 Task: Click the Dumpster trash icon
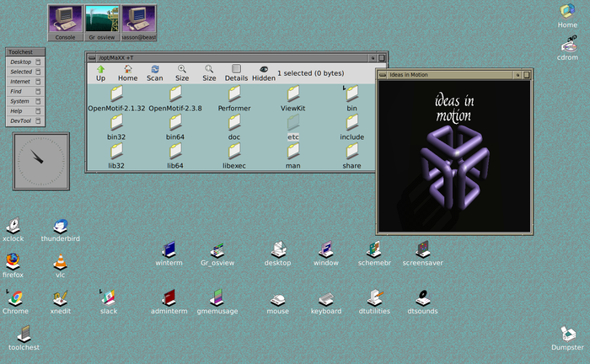point(567,334)
